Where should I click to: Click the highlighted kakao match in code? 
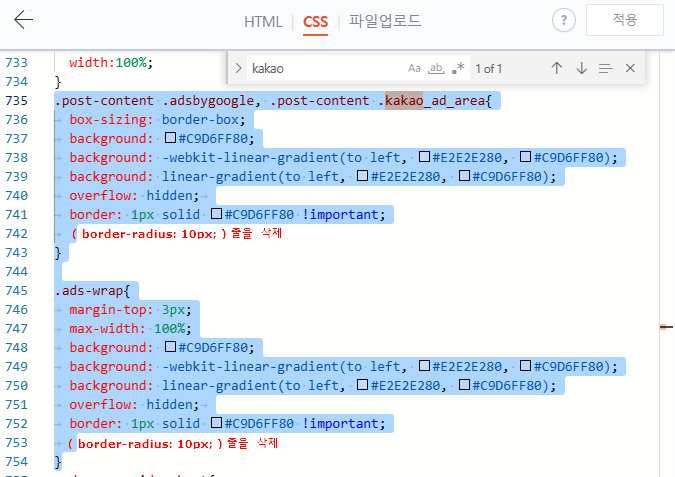coord(404,101)
